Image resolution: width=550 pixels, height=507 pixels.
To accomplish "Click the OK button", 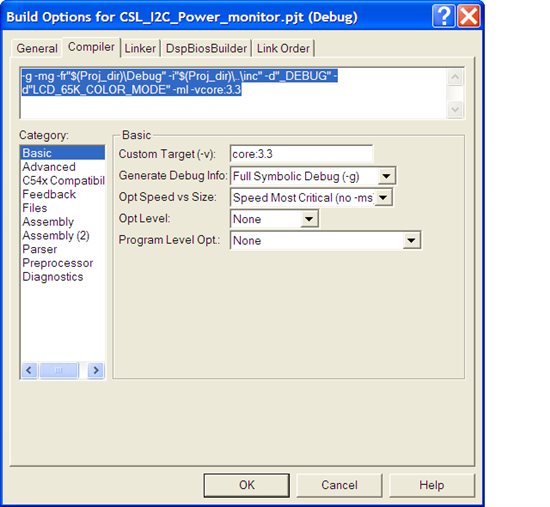I will pos(247,485).
